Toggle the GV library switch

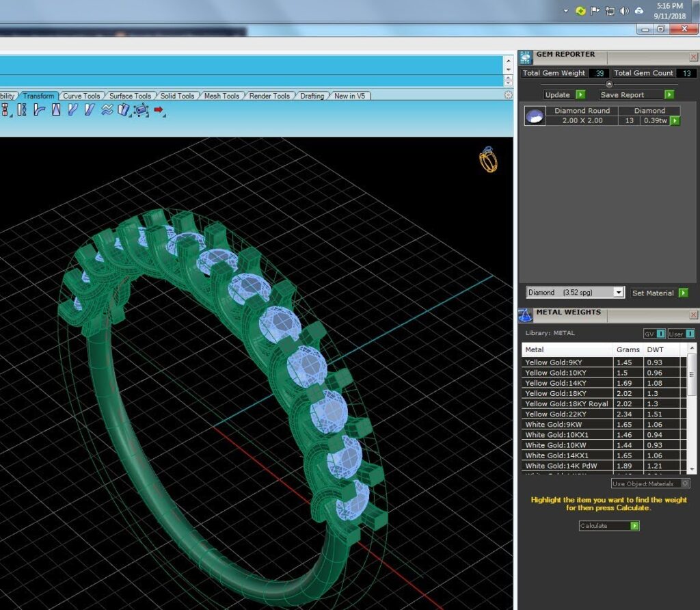[x=654, y=334]
